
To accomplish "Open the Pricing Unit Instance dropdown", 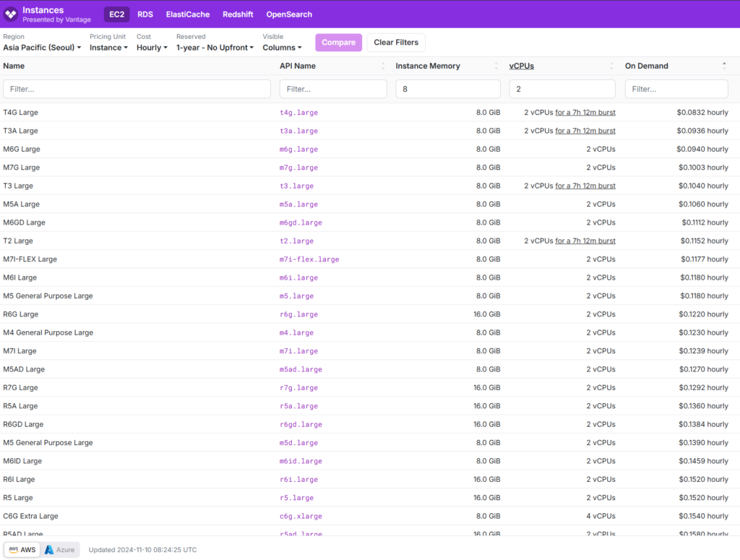I will coord(108,48).
